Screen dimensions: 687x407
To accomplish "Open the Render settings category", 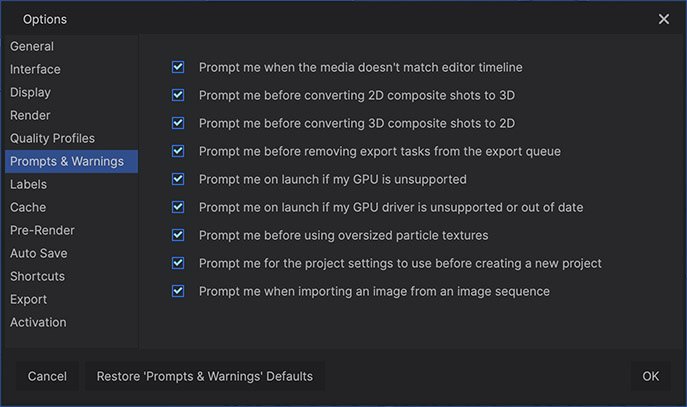I will click(x=30, y=115).
